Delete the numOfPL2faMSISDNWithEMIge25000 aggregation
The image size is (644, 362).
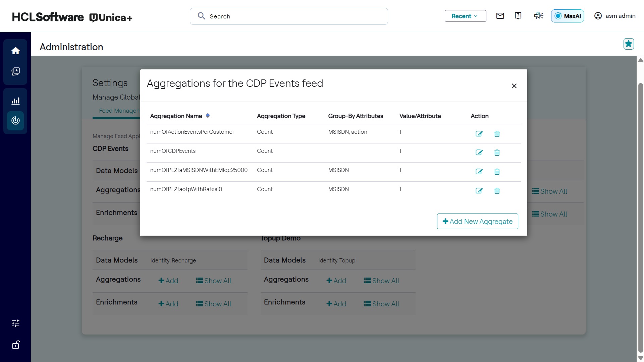coord(497,172)
